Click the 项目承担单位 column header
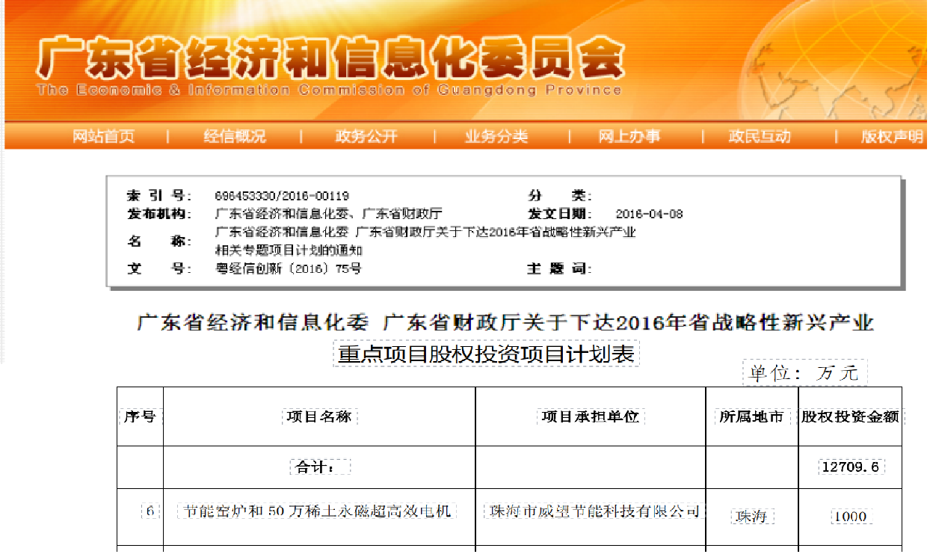This screenshot has width=930, height=560. tap(591, 416)
